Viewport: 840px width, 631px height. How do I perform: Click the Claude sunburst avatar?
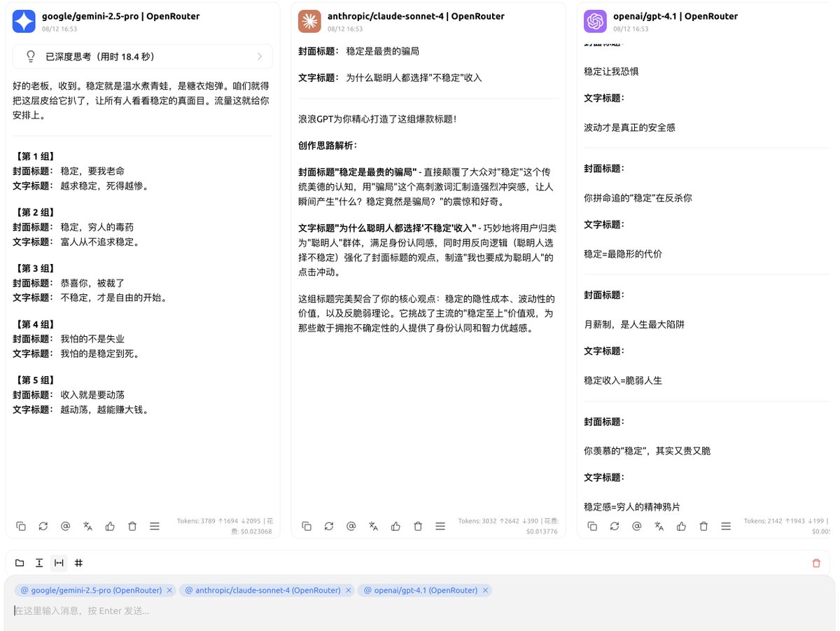point(309,22)
